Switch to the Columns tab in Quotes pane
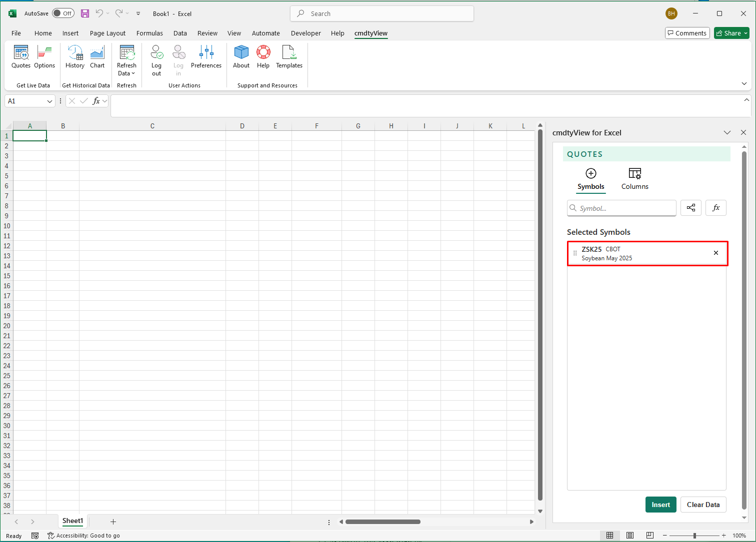The height and width of the screenshot is (542, 756). [635, 179]
